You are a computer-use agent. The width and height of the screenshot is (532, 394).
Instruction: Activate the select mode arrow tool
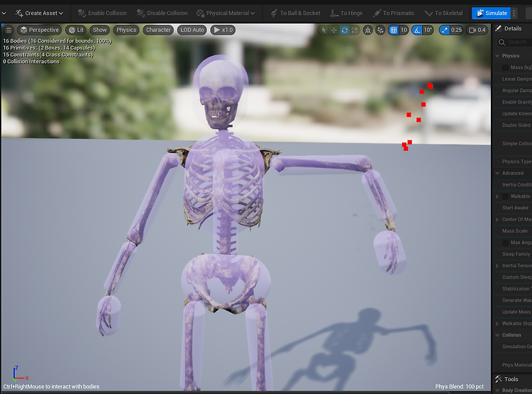click(x=323, y=30)
